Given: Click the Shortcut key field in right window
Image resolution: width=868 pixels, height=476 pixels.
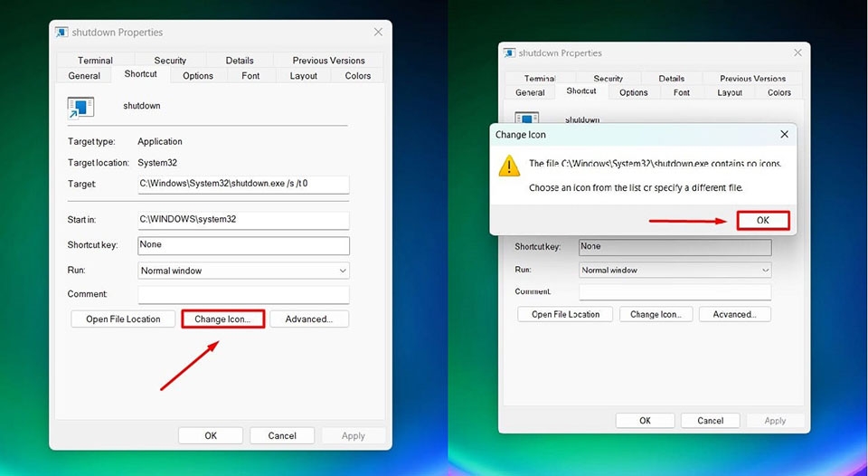Looking at the screenshot, I should click(675, 247).
